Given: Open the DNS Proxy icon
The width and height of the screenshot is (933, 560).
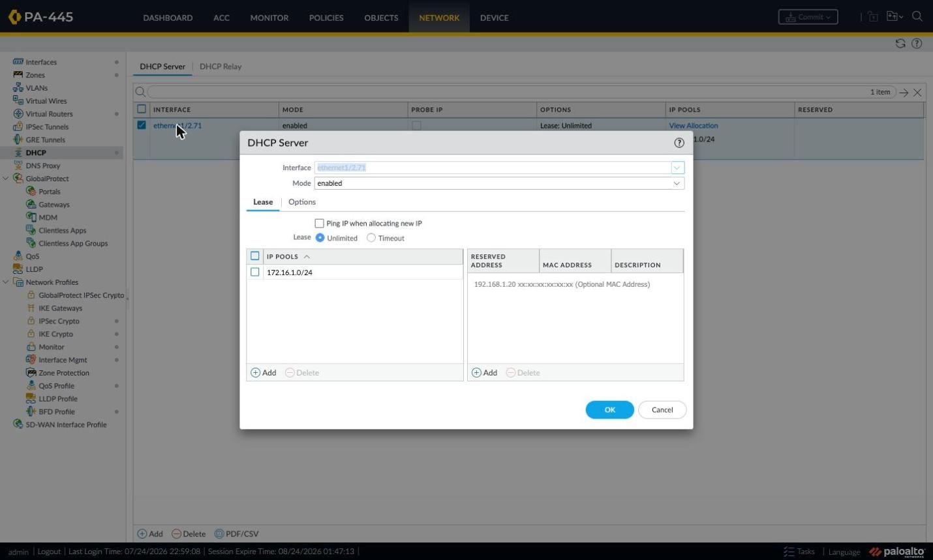Looking at the screenshot, I should (18, 166).
